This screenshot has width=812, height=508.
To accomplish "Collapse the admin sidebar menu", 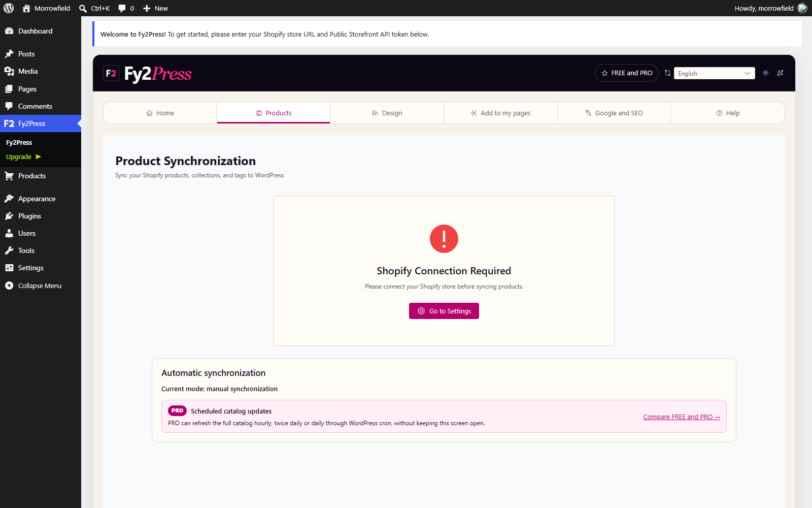I will pos(41,285).
